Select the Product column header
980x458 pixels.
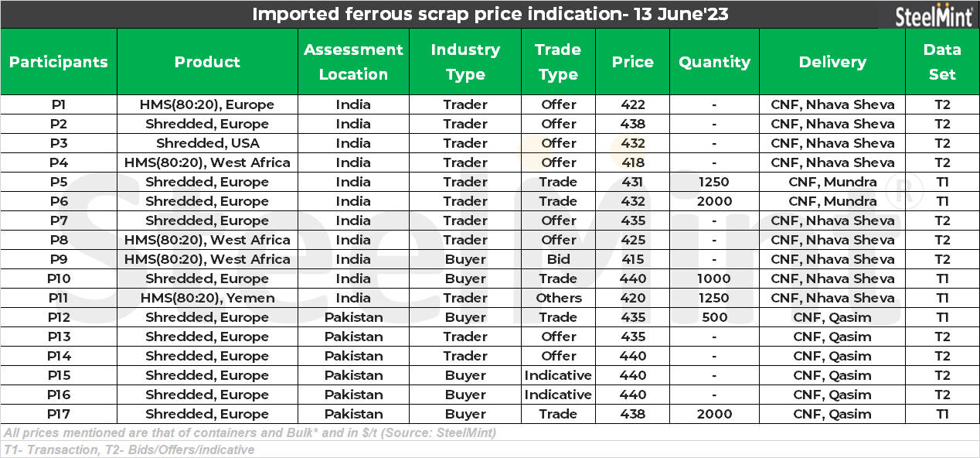[x=207, y=62]
